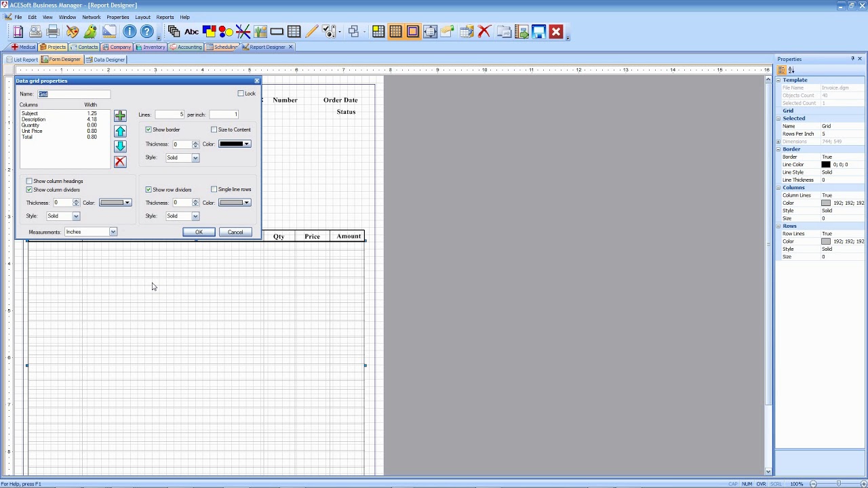Move column down with cyan down arrow
868x488 pixels.
pyautogui.click(x=120, y=146)
